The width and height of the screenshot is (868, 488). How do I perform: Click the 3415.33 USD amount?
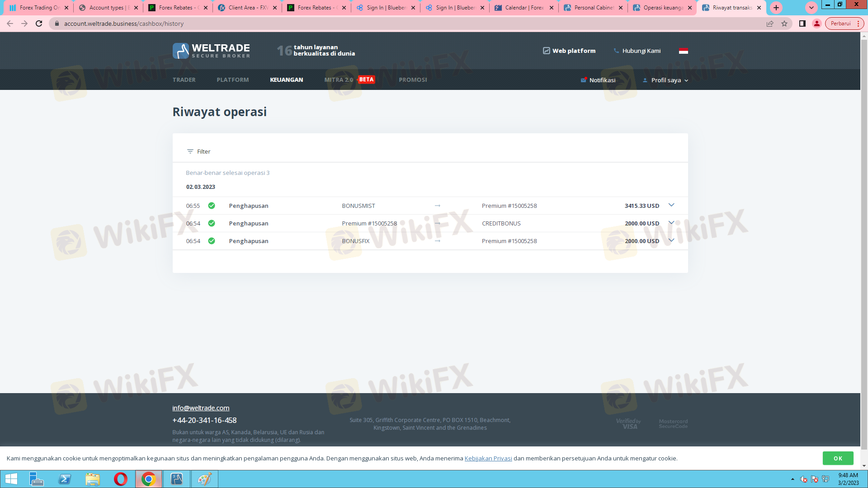[642, 206]
